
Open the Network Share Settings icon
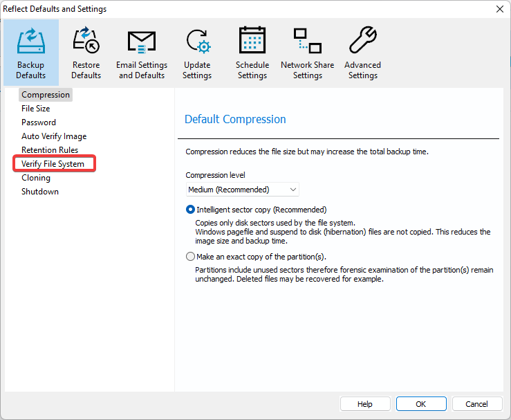pos(307,41)
